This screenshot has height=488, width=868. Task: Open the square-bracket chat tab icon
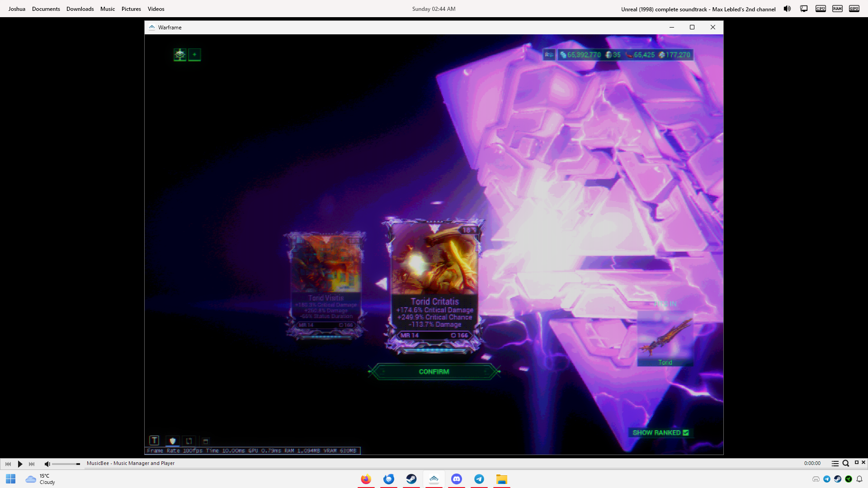pos(189,441)
